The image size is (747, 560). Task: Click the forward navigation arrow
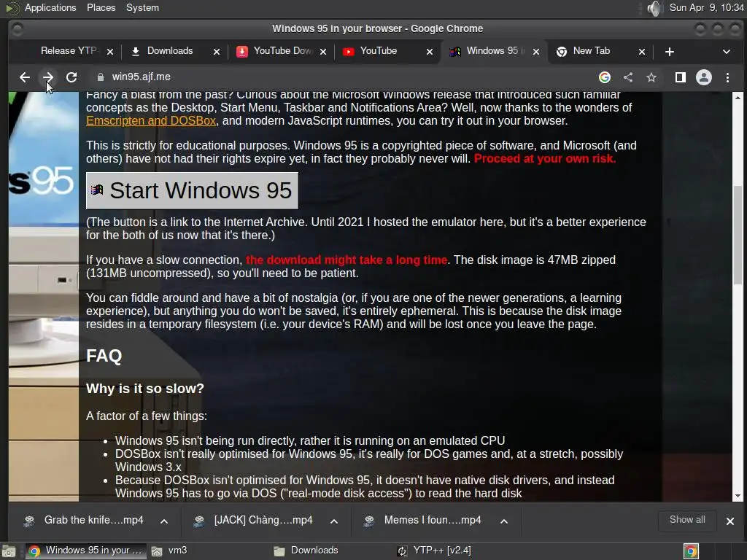coord(47,77)
